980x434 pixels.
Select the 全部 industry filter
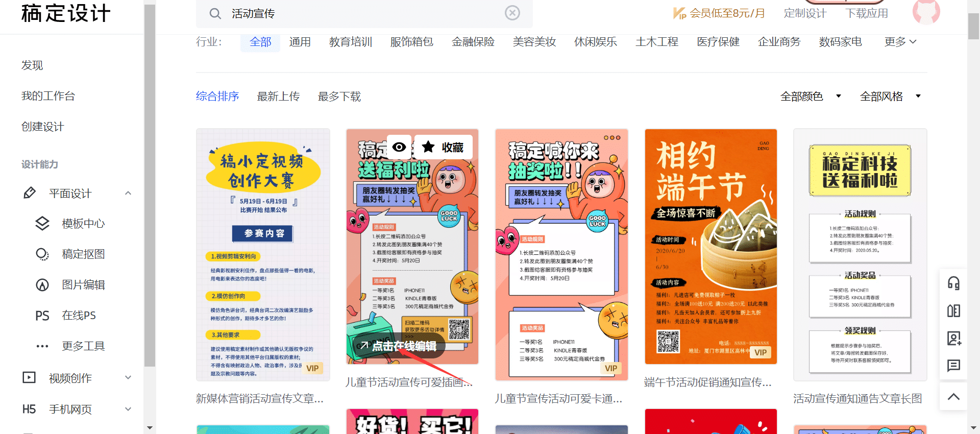[260, 41]
